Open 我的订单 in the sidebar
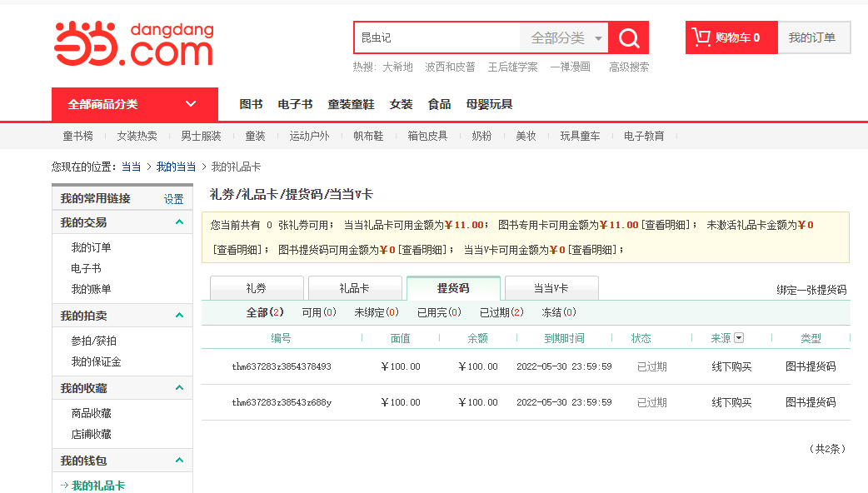This screenshot has height=493, width=868. coord(92,247)
